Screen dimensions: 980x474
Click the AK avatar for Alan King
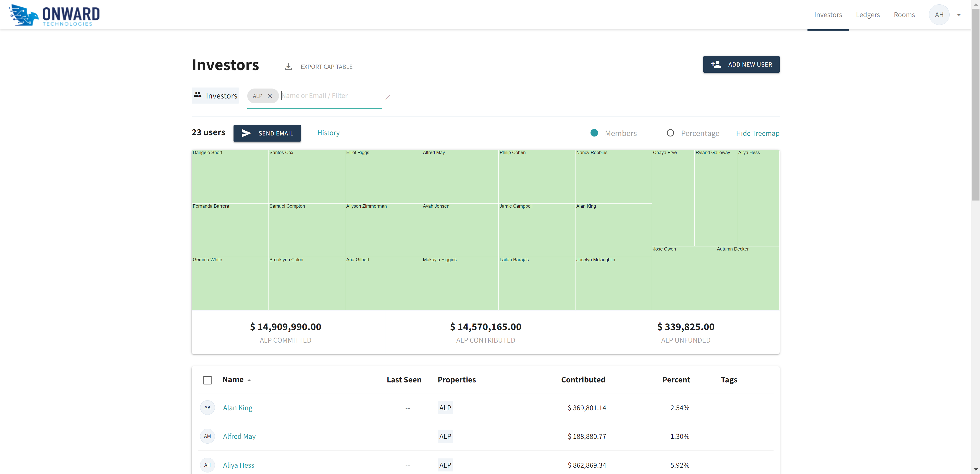pyautogui.click(x=207, y=407)
